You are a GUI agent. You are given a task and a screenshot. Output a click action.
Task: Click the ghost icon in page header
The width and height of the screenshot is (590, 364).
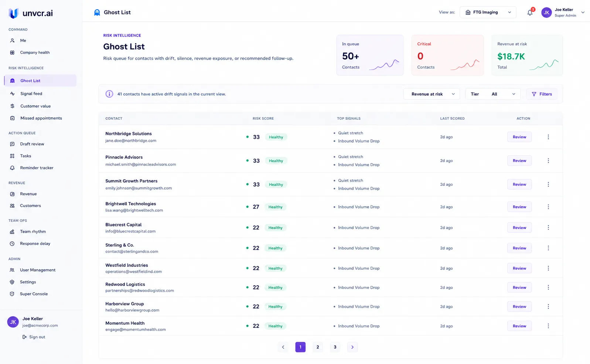click(97, 13)
